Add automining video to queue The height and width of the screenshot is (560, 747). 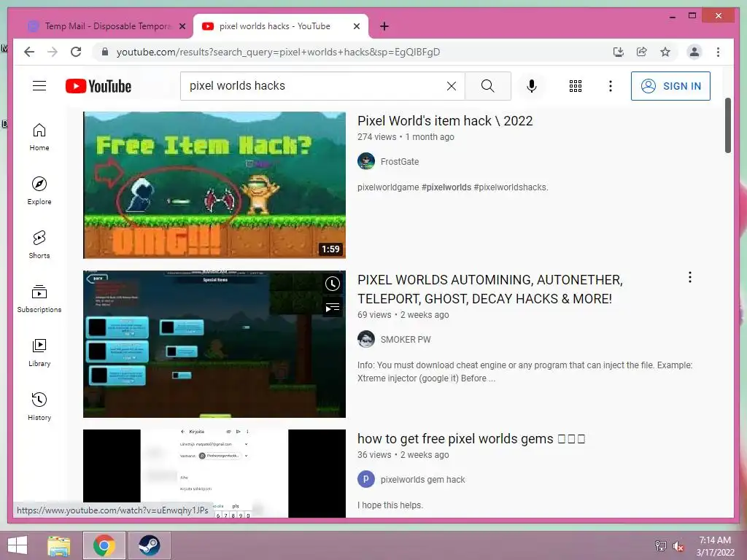333,308
